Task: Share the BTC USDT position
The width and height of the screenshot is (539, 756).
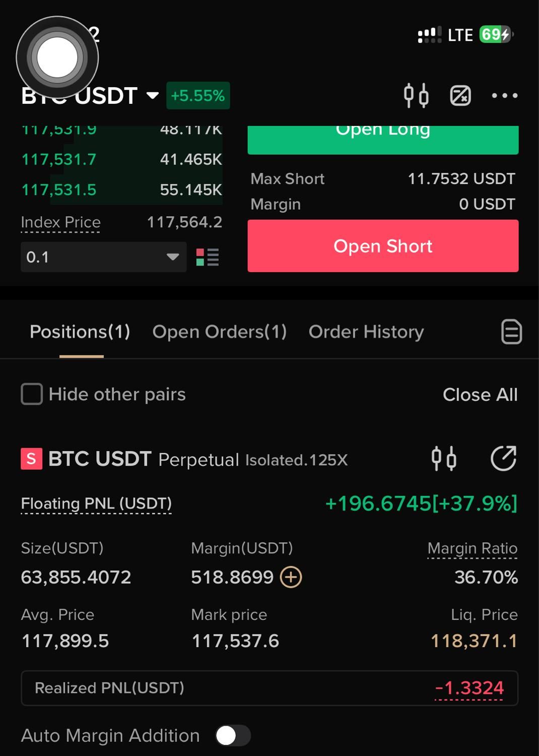Action: (504, 459)
